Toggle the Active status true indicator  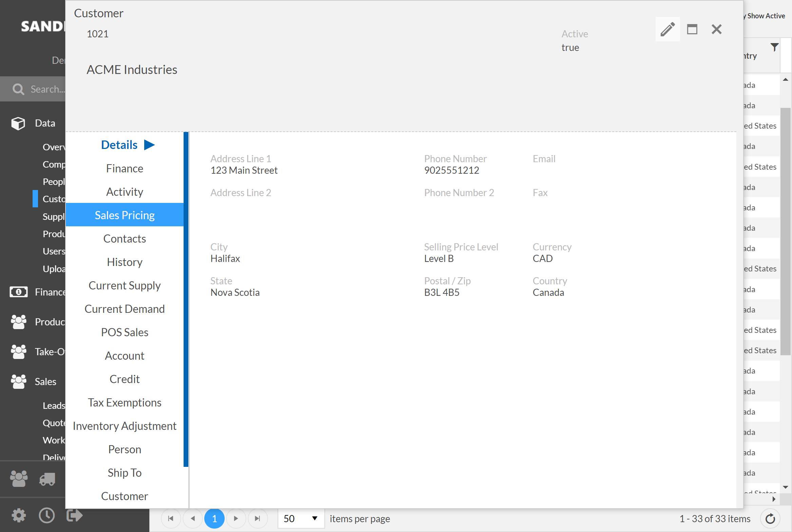tap(570, 47)
